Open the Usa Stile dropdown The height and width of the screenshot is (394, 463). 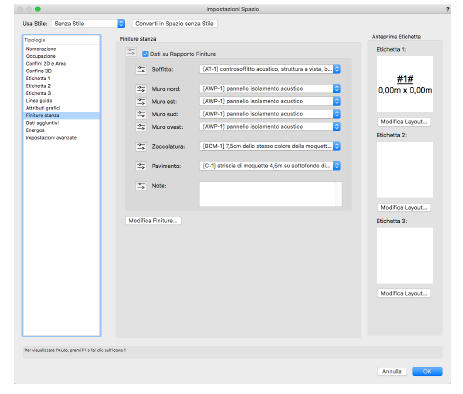pos(88,23)
